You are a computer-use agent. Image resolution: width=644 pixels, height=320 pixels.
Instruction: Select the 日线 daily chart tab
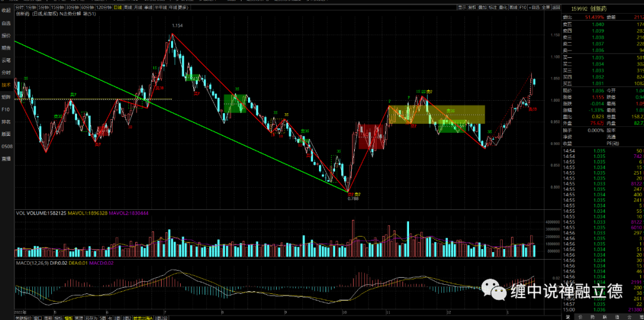pos(117,7)
